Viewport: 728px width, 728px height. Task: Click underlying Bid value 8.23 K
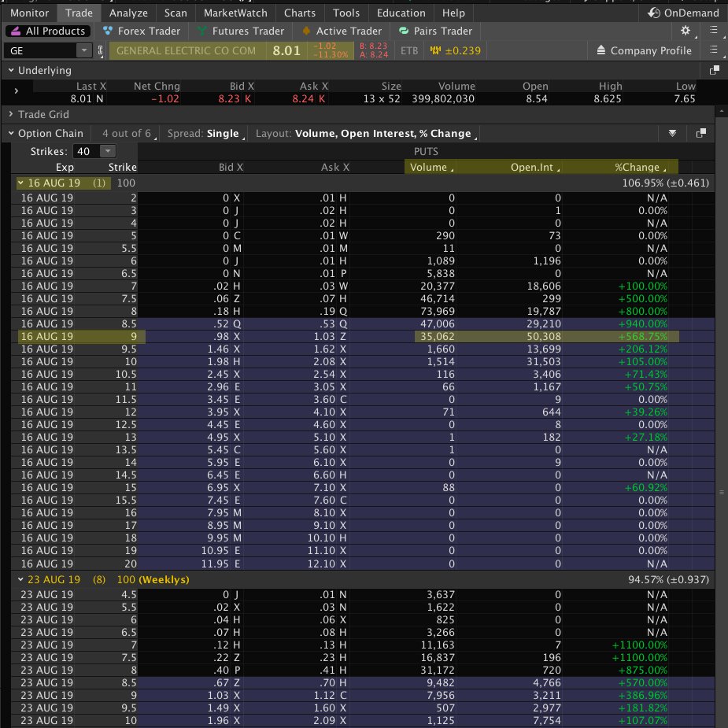(235, 98)
